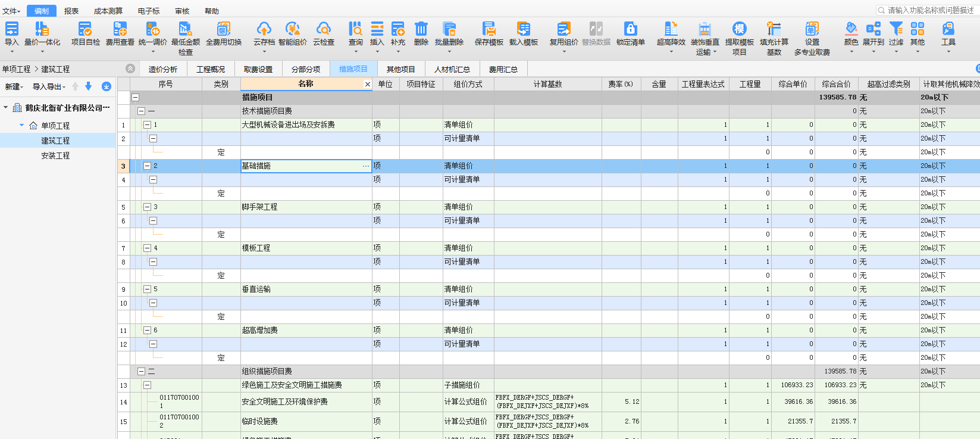The height and width of the screenshot is (439, 980).
Task: Collapse the 技术措施项目费 section
Action: (x=142, y=111)
